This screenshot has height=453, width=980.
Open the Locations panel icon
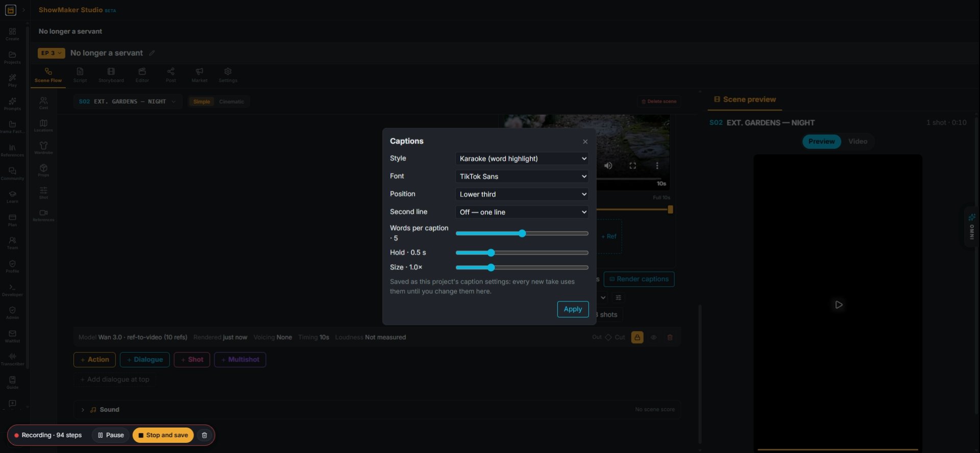coord(43,125)
